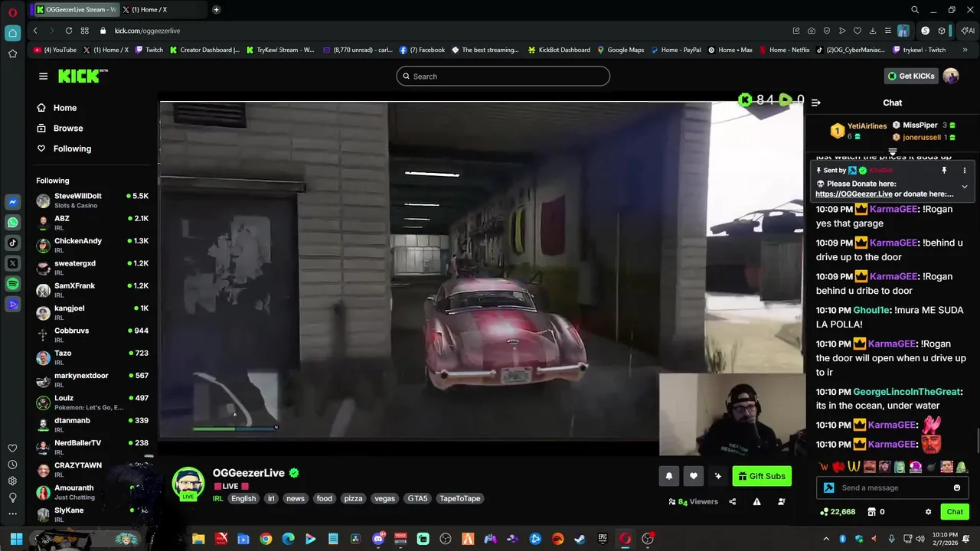980x551 pixels.
Task: Click the chat panel scrollbar
Action: 977,442
